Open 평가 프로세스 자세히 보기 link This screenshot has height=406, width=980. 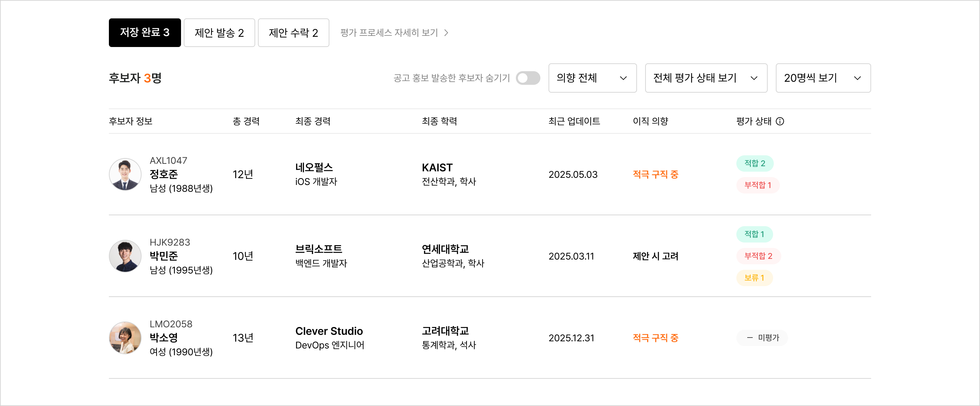click(x=394, y=33)
